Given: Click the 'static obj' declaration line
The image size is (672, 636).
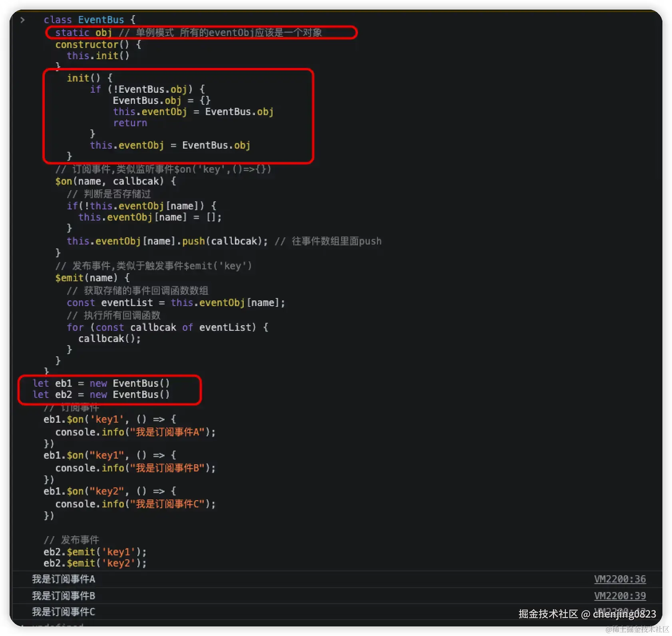Looking at the screenshot, I should coord(189,32).
